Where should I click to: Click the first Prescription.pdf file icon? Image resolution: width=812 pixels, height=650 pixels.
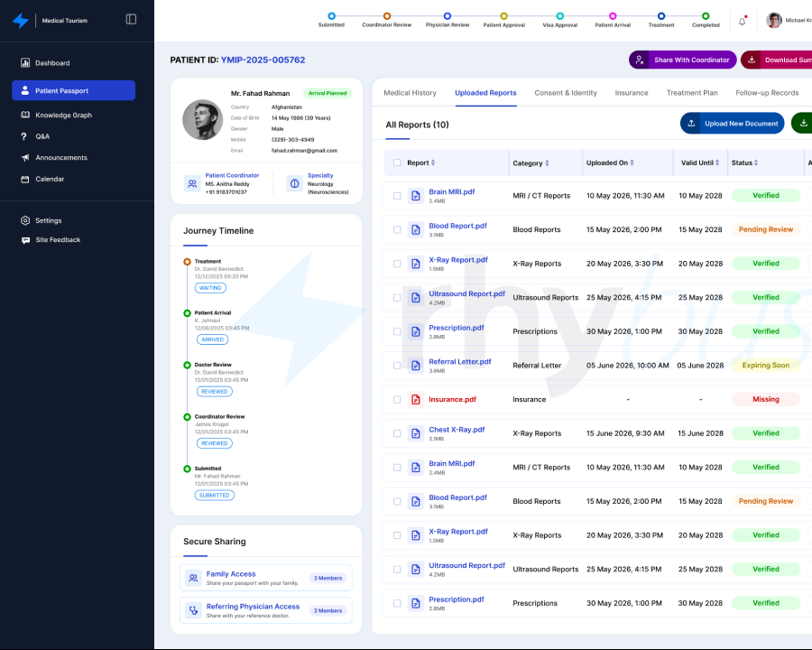click(415, 331)
